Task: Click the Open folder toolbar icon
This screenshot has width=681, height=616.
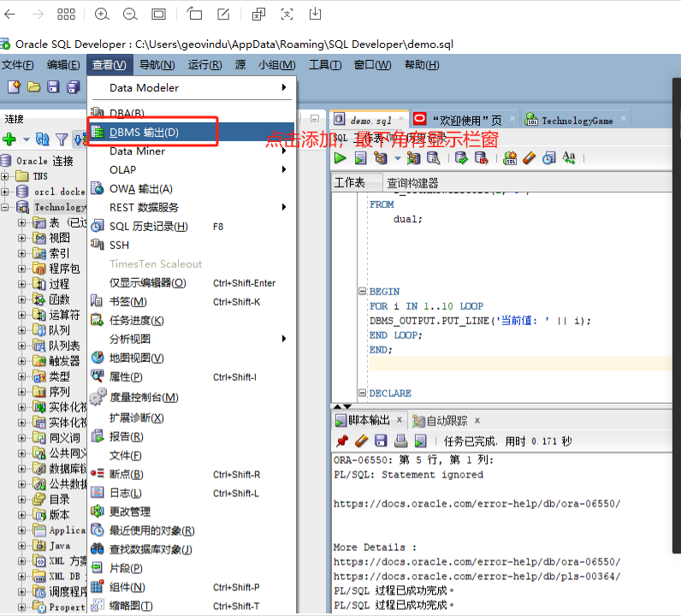Action: 33,87
